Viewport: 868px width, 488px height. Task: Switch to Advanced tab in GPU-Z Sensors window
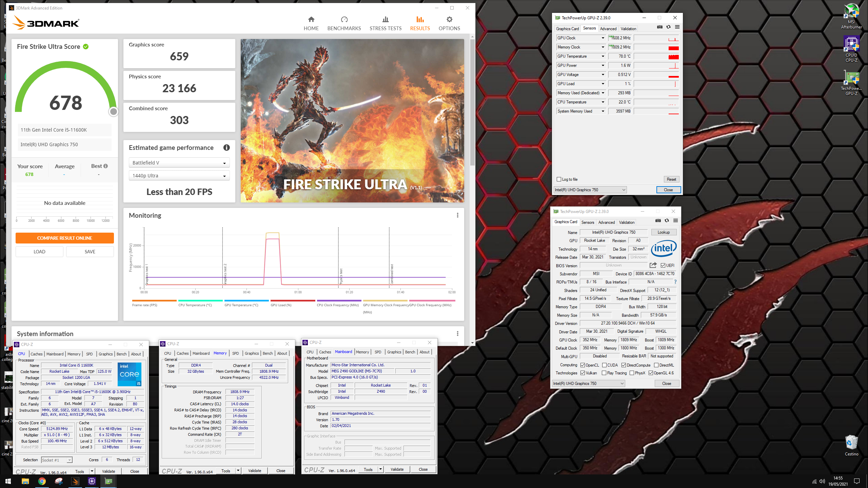(608, 29)
